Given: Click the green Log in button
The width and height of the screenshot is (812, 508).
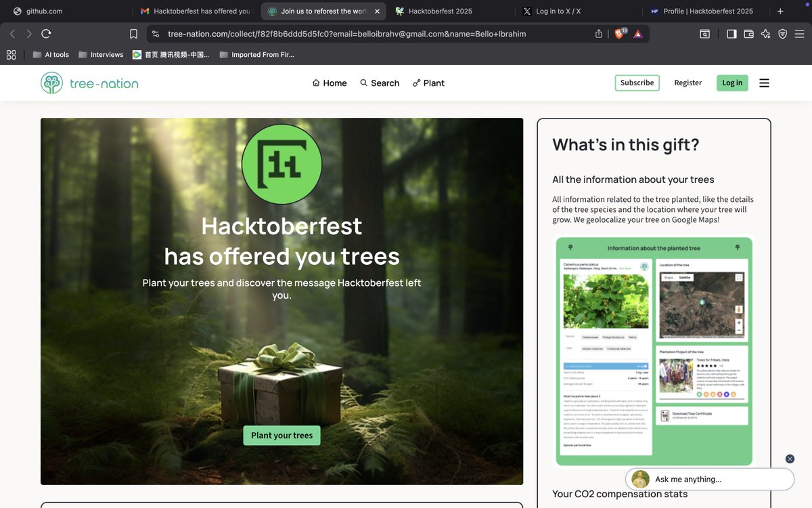Looking at the screenshot, I should (732, 83).
